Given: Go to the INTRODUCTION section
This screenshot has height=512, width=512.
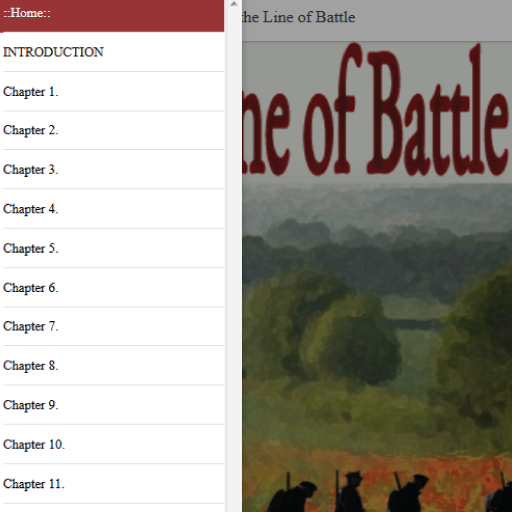Looking at the screenshot, I should [x=113, y=52].
